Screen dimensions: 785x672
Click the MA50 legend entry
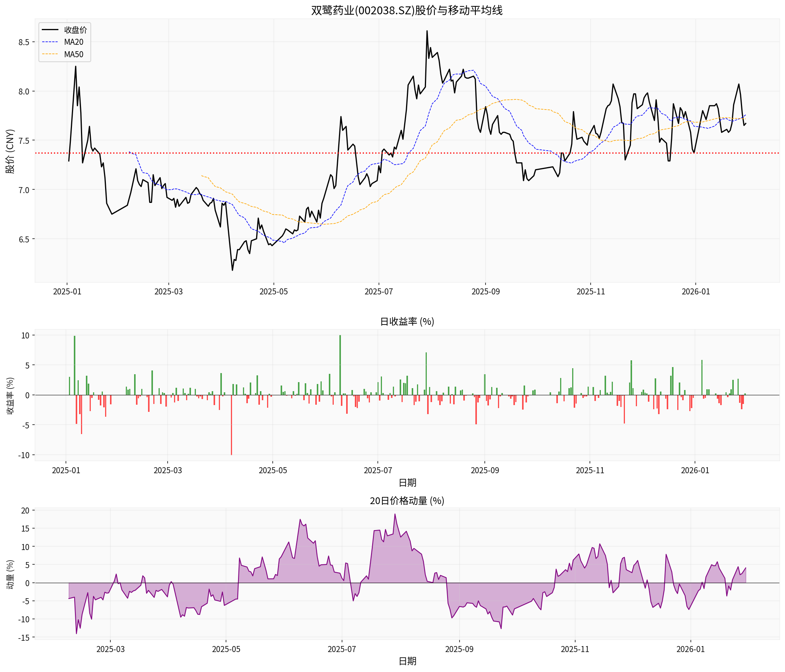pyautogui.click(x=73, y=54)
